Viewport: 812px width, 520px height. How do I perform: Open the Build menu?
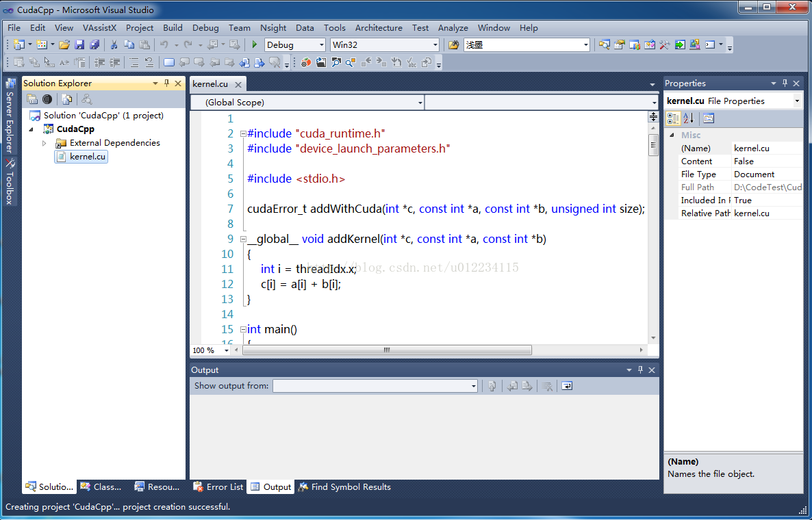(173, 28)
